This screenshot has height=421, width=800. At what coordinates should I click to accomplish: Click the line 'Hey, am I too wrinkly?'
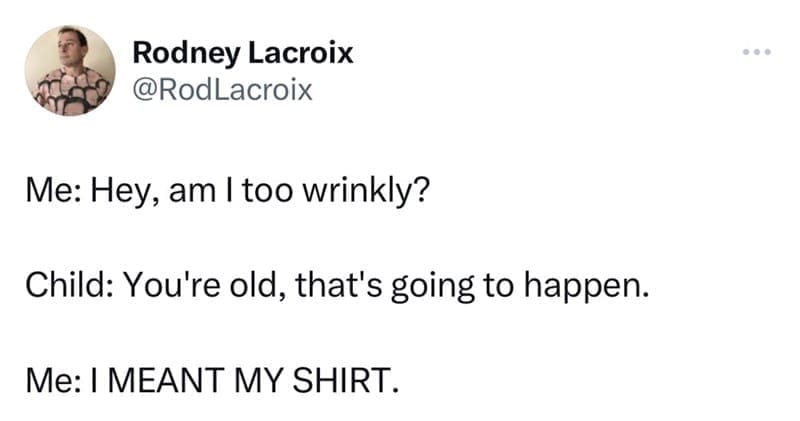[x=261, y=192]
